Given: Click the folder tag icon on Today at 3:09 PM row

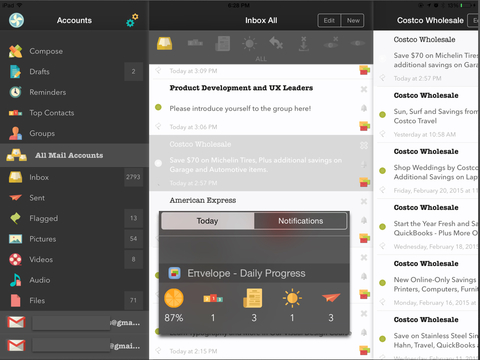Looking at the screenshot, I should pyautogui.click(x=365, y=70).
